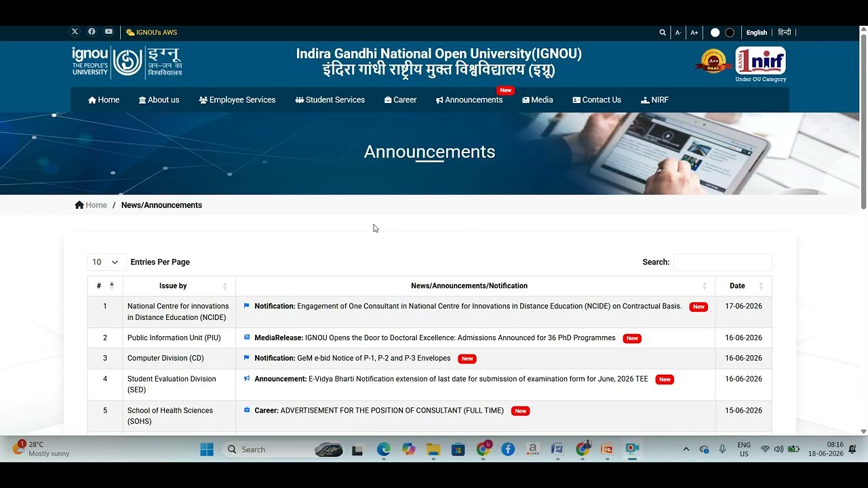Click the microphone icon in system tray
The height and width of the screenshot is (488, 868).
[722, 449]
